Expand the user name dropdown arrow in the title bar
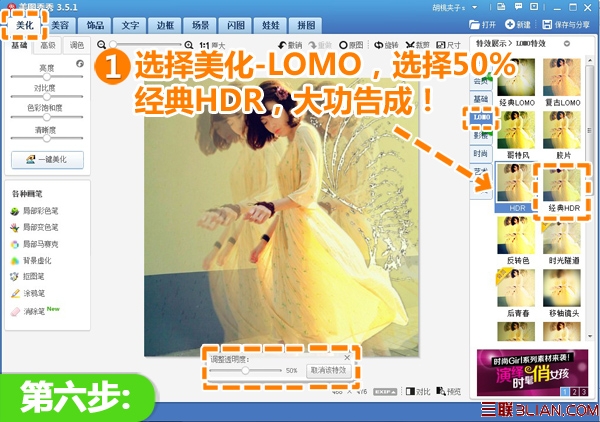 pyautogui.click(x=474, y=7)
